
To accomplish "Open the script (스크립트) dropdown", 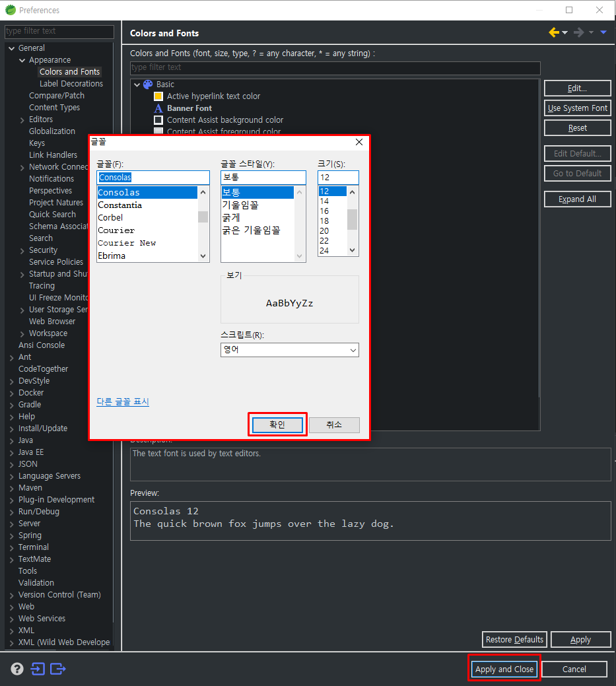I will (290, 350).
